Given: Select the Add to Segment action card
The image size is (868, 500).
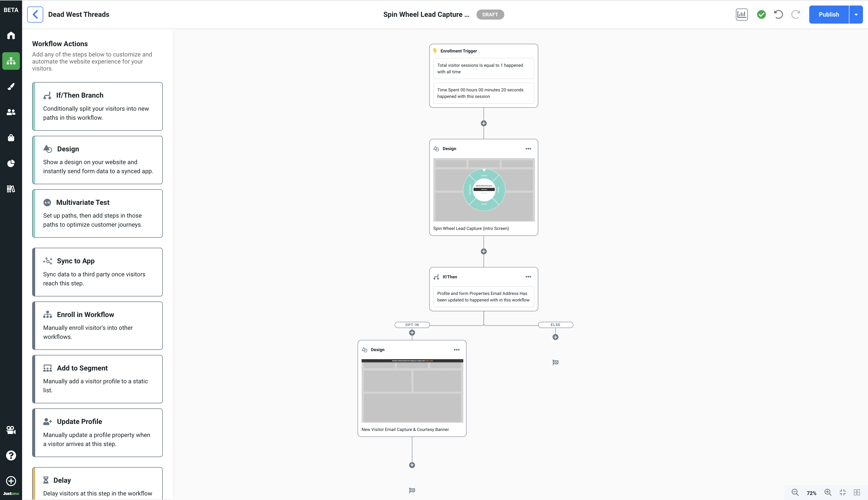Looking at the screenshot, I should [x=97, y=379].
